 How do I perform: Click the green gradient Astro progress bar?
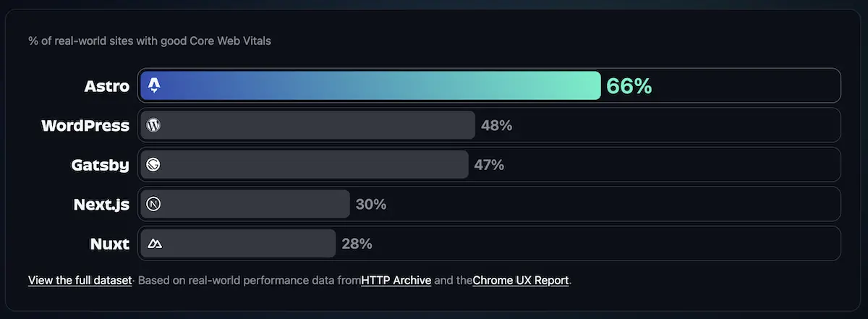click(x=370, y=86)
